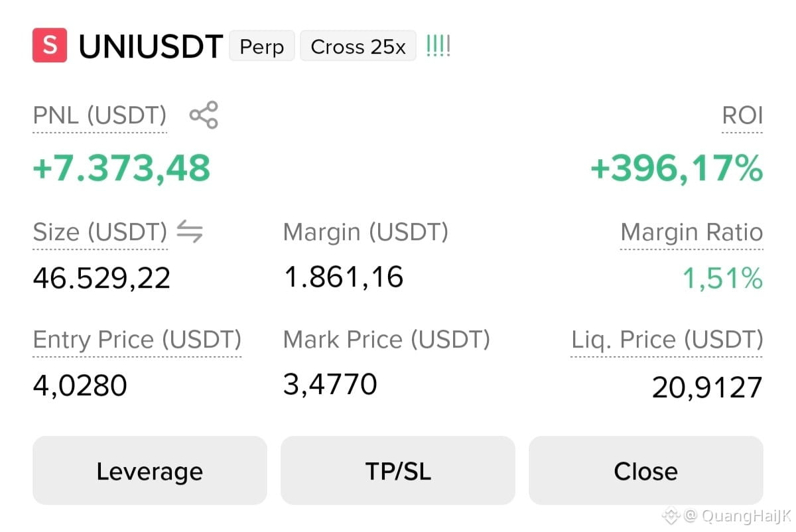The image size is (796, 532).
Task: Tap Liq. Price (USDT) label
Action: (x=667, y=340)
